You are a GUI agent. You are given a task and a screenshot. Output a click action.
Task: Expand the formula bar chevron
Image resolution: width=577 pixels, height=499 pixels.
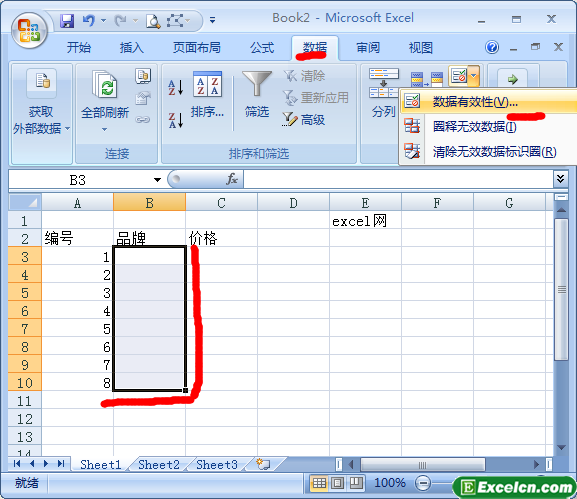click(560, 179)
